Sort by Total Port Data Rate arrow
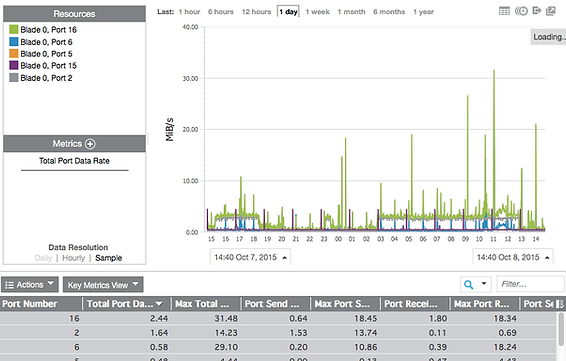The image size is (566, 361). pos(159,304)
